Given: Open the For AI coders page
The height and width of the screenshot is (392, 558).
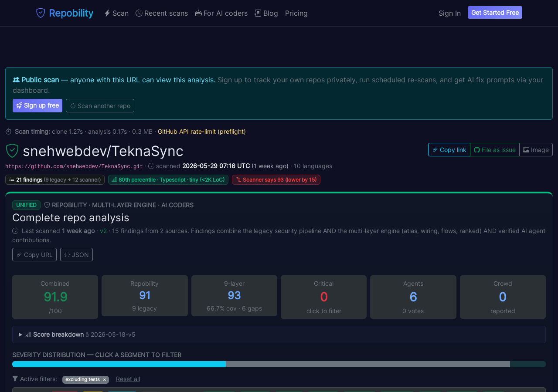Looking at the screenshot, I should pyautogui.click(x=221, y=13).
